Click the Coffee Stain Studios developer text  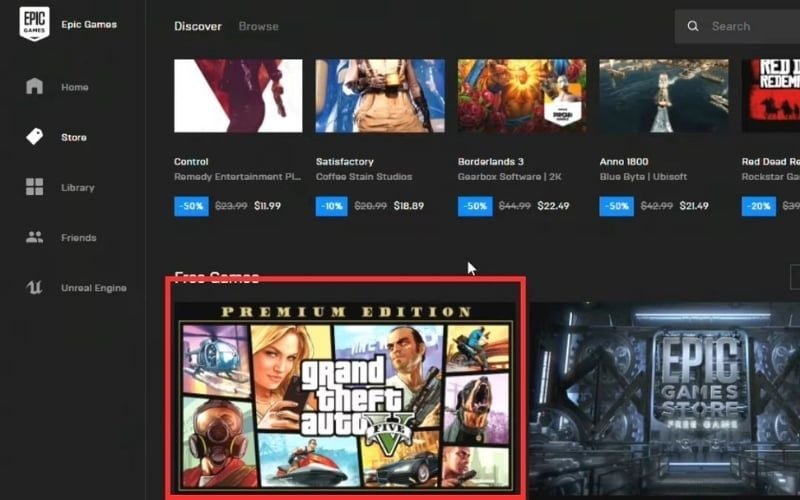[364, 177]
